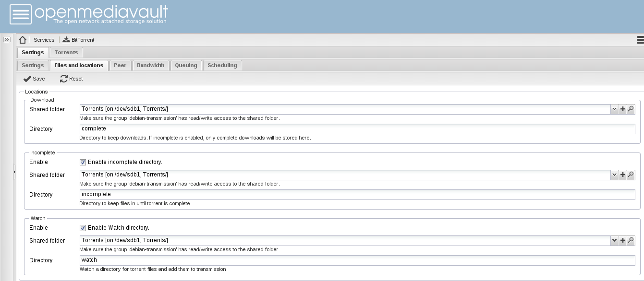Go to Home via house icon
The height and width of the screenshot is (281, 644).
point(23,40)
